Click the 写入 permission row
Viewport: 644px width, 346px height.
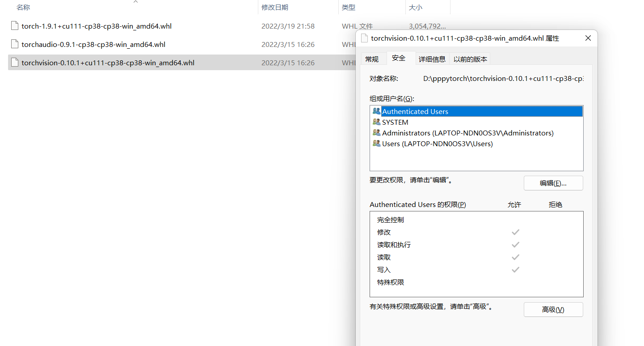click(x=476, y=270)
